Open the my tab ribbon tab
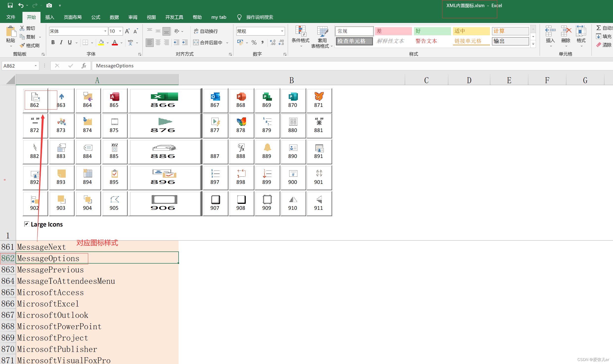The image size is (613, 364). coord(219,17)
